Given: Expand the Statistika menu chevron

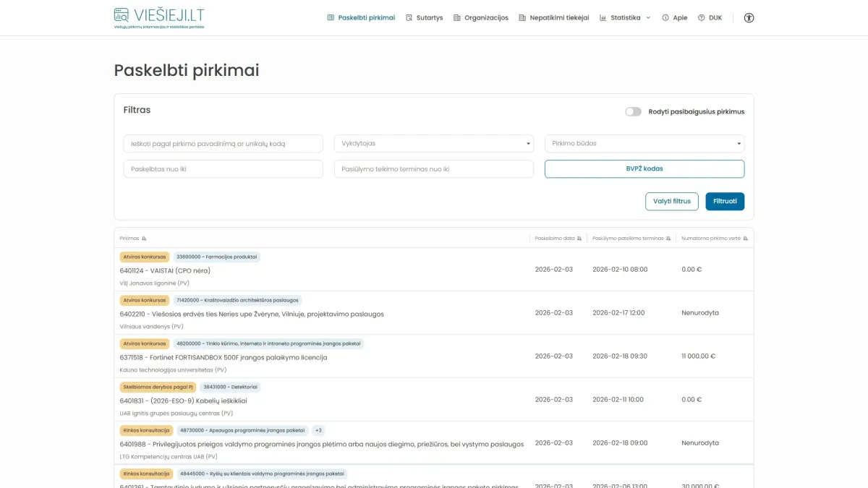Looking at the screenshot, I should point(648,18).
